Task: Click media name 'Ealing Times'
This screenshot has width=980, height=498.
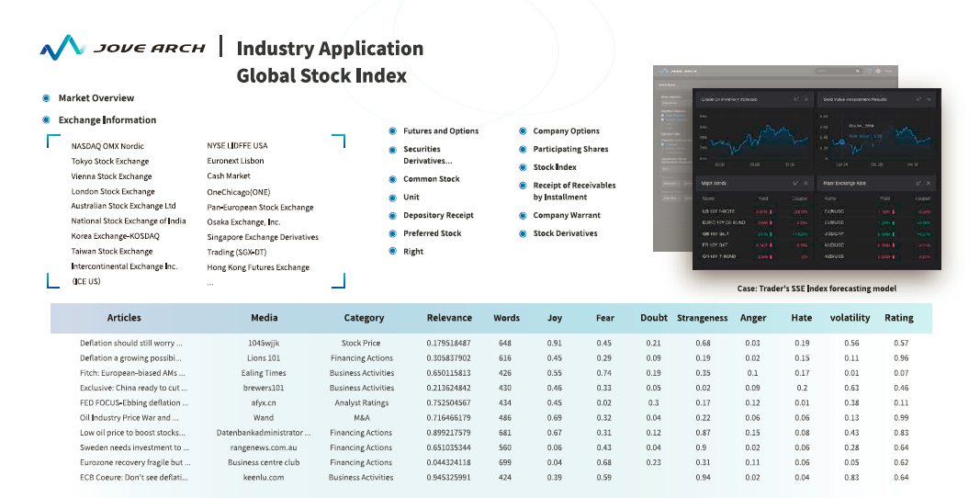Action: 264,373
